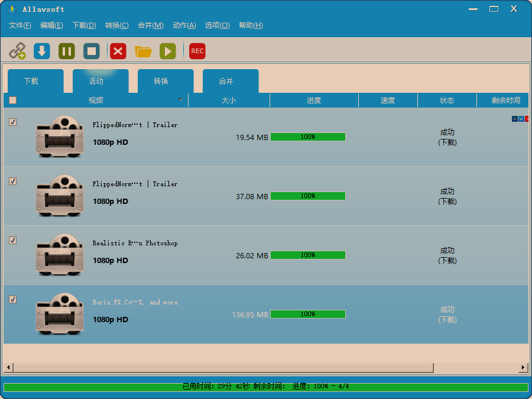This screenshot has width=532, height=399.
Task: Click the horizontal scrollbar thumb
Action: pyautogui.click(x=223, y=368)
